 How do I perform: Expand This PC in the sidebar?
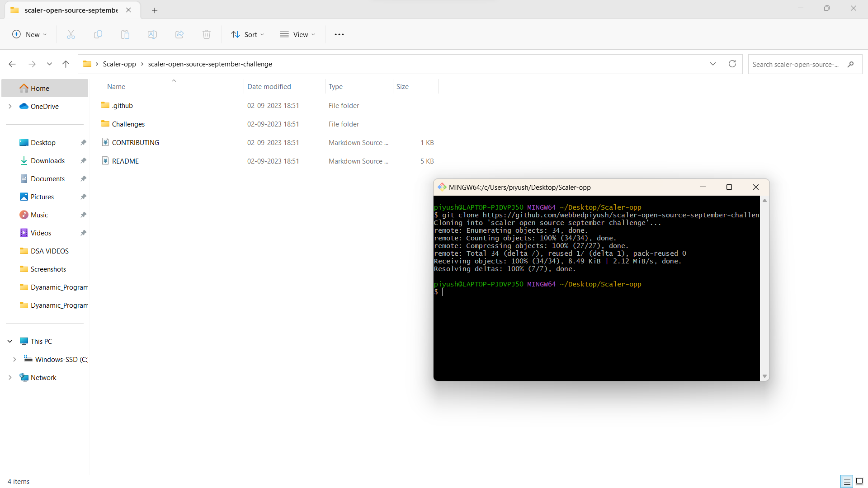coord(9,341)
